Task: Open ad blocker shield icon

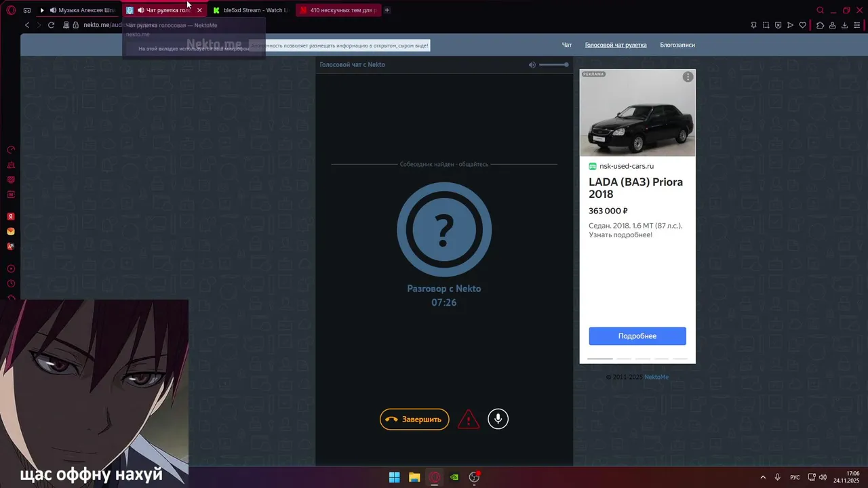Action: 778,25
